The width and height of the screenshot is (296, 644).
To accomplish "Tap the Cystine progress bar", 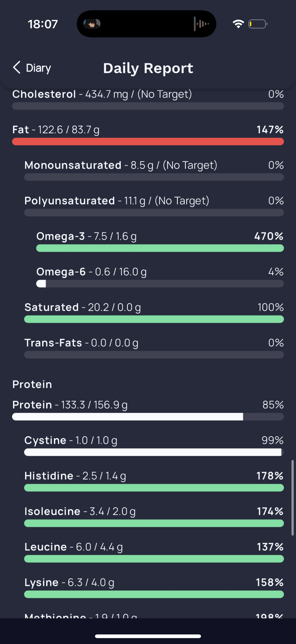I will 154,452.
